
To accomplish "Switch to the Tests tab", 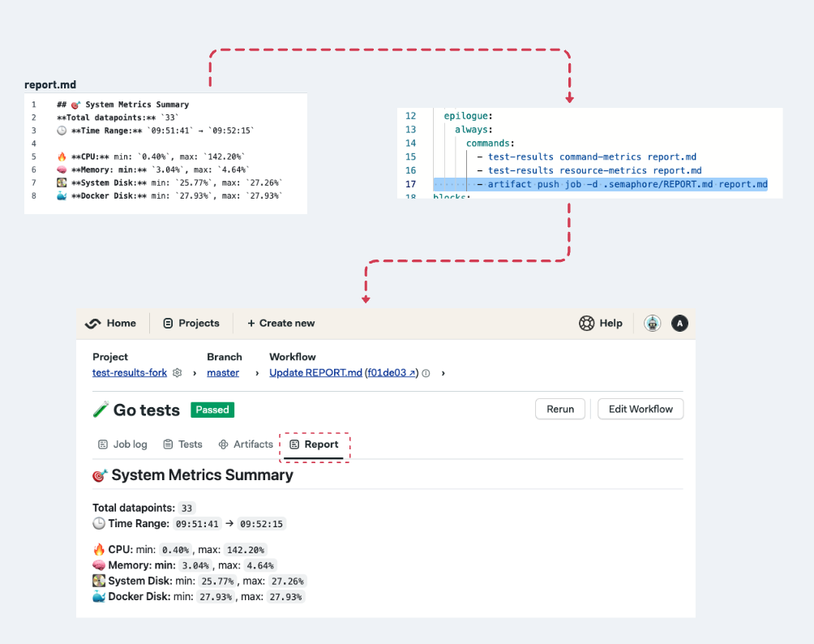I will (x=182, y=444).
